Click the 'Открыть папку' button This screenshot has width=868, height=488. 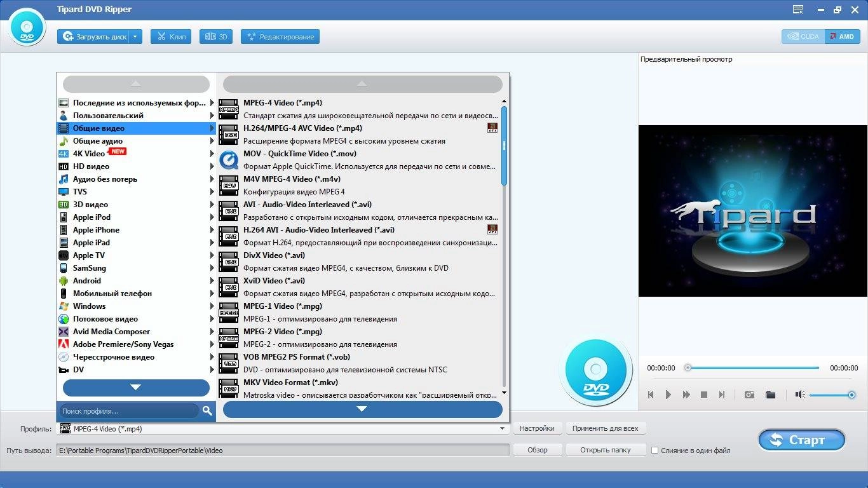[606, 450]
